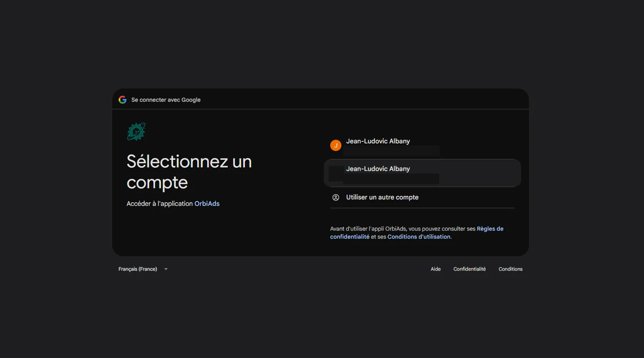Image resolution: width=644 pixels, height=358 pixels.
Task: Select the second, highlighted Jean-Ludovic Albany account
Action: [x=422, y=173]
